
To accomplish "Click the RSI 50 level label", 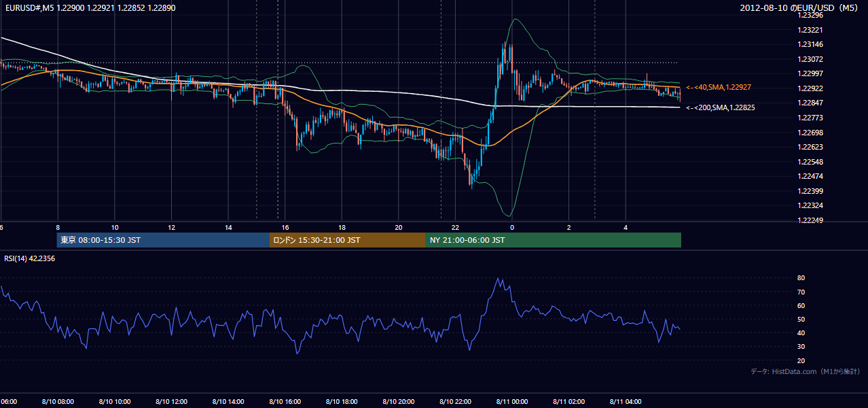I will pos(801,319).
